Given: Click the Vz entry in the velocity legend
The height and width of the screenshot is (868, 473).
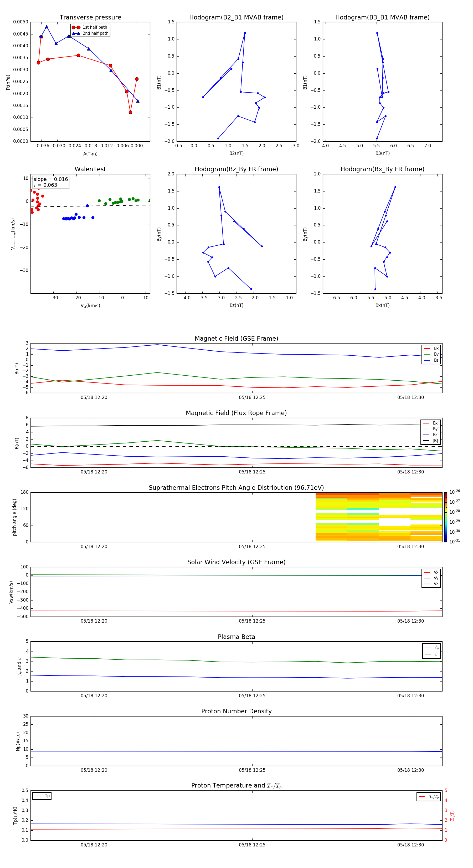Looking at the screenshot, I should 431,584.
